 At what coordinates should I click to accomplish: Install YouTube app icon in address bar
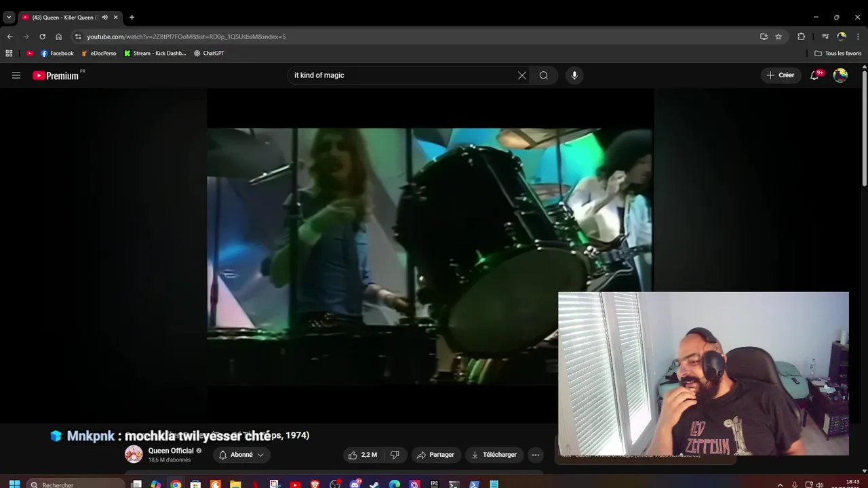tap(764, 37)
